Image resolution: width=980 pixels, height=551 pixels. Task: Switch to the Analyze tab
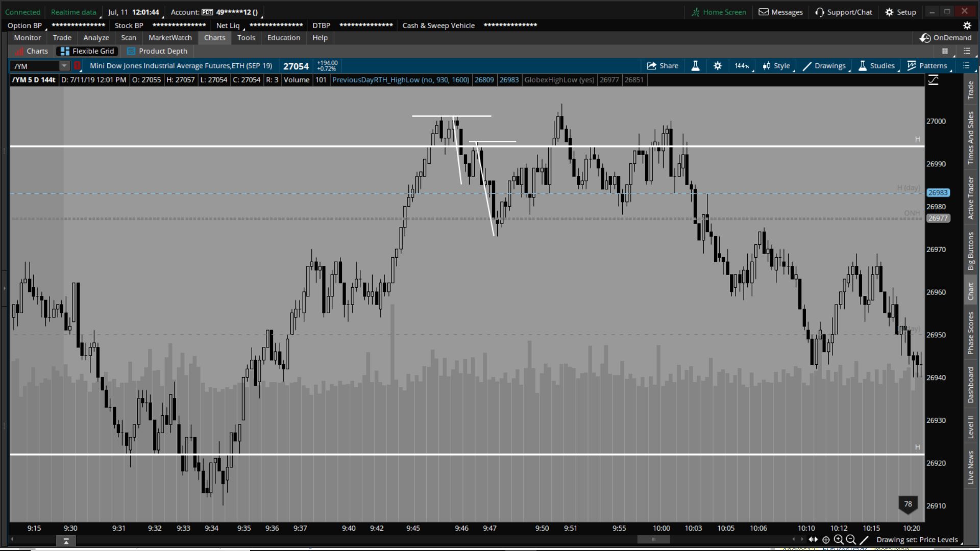click(96, 38)
